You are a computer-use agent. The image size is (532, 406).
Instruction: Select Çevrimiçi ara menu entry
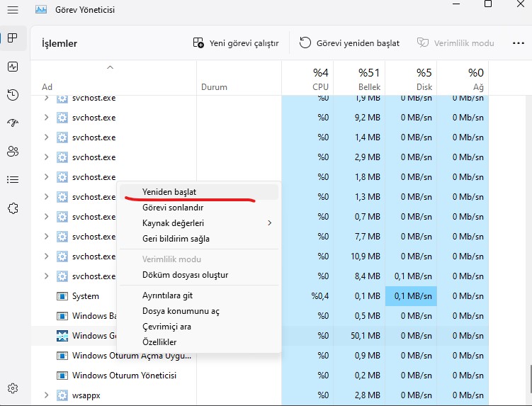(x=199, y=327)
